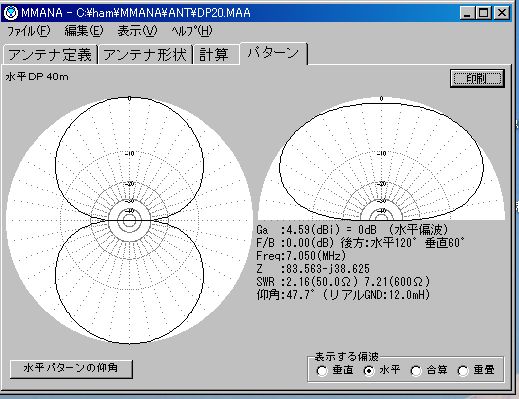Image resolution: width=519 pixels, height=399 pixels.
Task: Switch to the アンテナ形状 tab
Action: (145, 54)
